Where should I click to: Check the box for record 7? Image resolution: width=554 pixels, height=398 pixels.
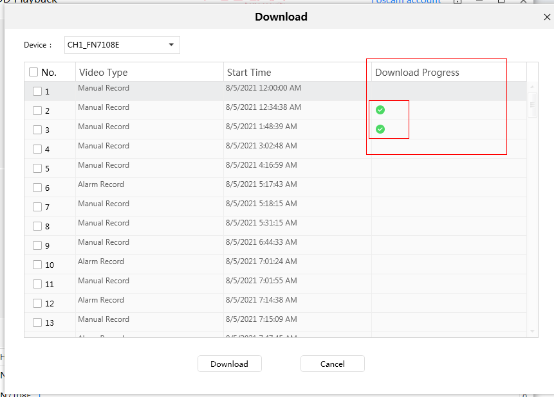coord(37,207)
